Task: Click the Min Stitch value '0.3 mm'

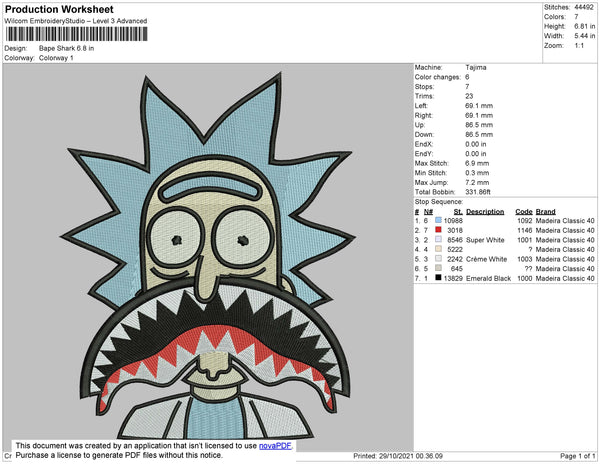Action: (x=477, y=173)
